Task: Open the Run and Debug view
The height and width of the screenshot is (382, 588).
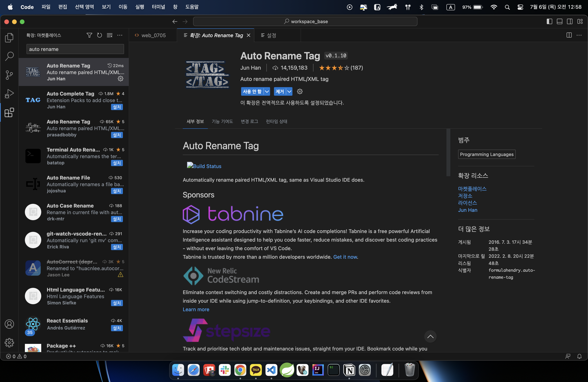Action: 9,94
